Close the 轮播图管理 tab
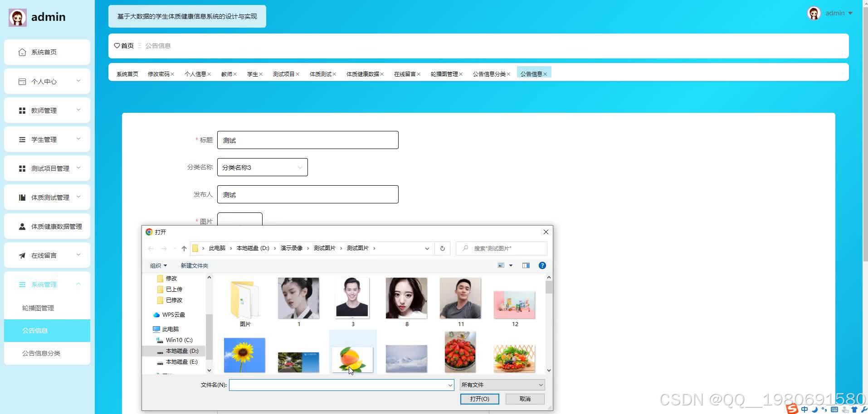The image size is (868, 414). click(x=461, y=74)
